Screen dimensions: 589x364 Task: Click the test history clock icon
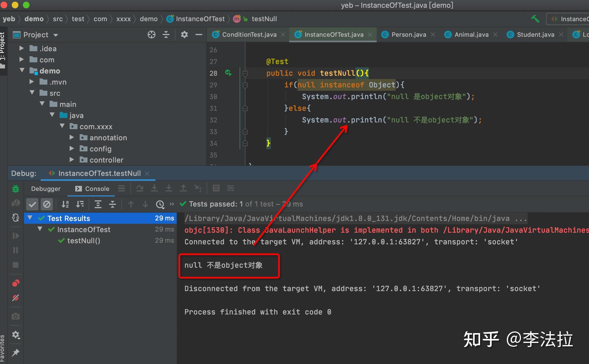pos(160,204)
